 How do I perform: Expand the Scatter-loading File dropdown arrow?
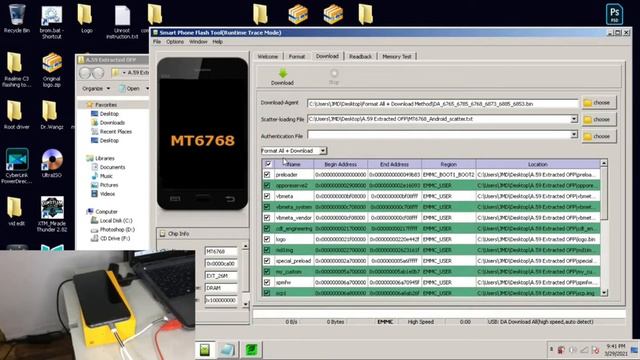574,119
